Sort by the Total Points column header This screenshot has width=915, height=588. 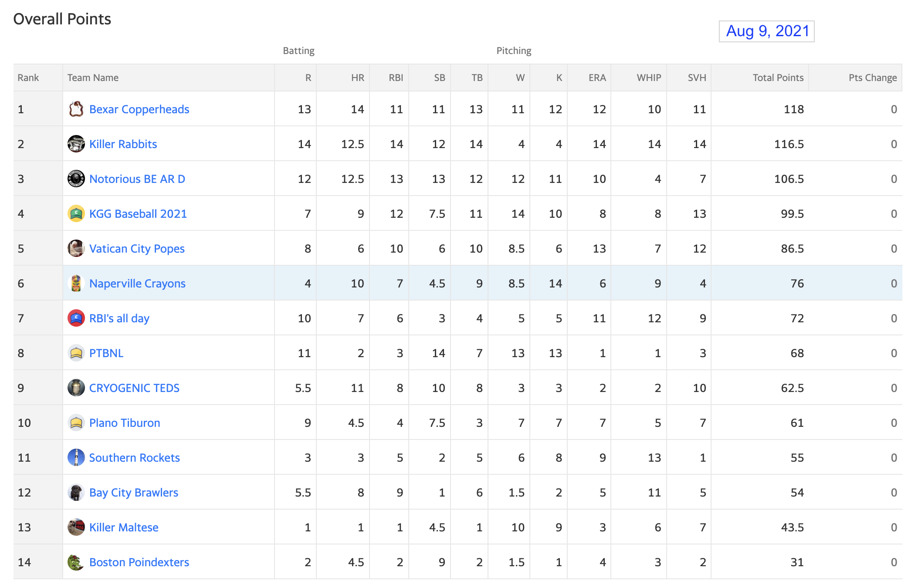pos(778,78)
